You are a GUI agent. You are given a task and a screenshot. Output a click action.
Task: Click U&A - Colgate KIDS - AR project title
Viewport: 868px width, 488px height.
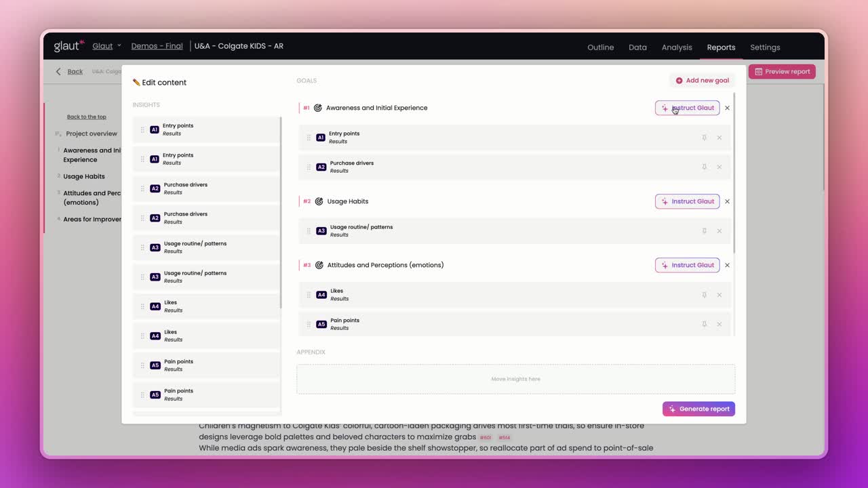[x=239, y=46]
